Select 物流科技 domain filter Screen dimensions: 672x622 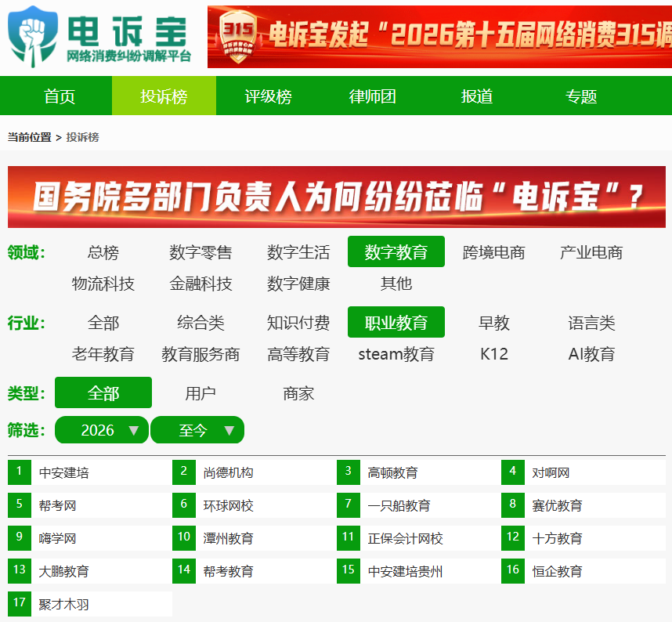pos(103,284)
